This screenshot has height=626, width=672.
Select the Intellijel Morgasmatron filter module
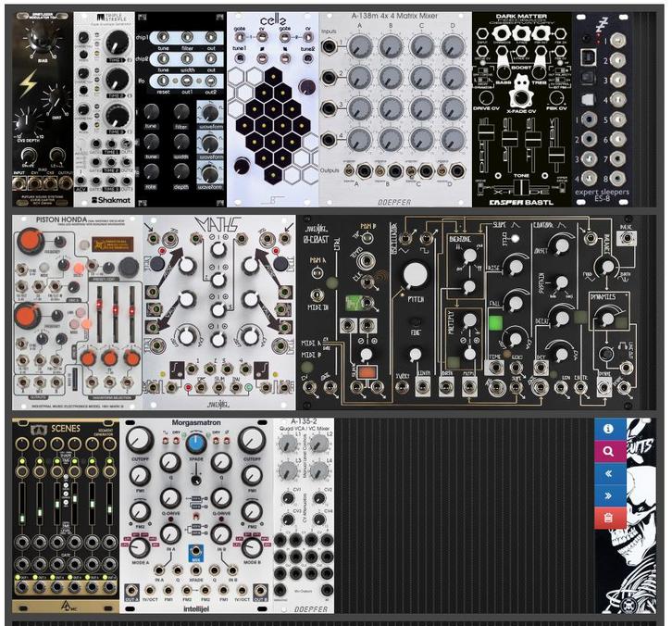(x=196, y=516)
